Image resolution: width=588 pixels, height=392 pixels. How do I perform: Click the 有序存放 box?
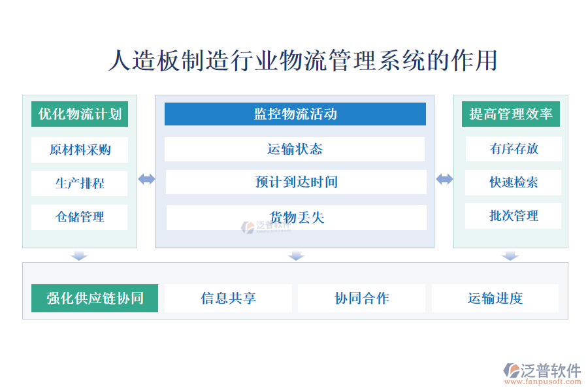[x=513, y=149]
